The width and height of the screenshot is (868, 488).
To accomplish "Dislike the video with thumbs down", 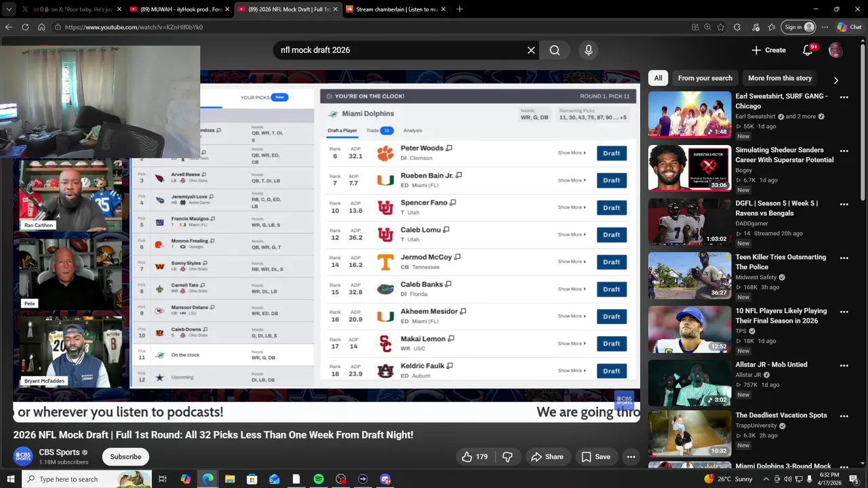I will (507, 457).
